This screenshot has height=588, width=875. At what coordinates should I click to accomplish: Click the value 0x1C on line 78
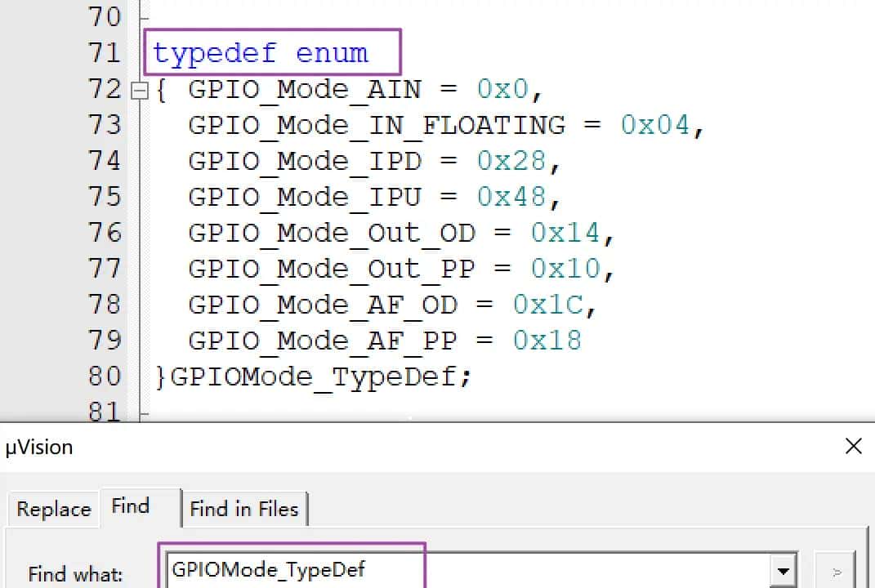(548, 304)
